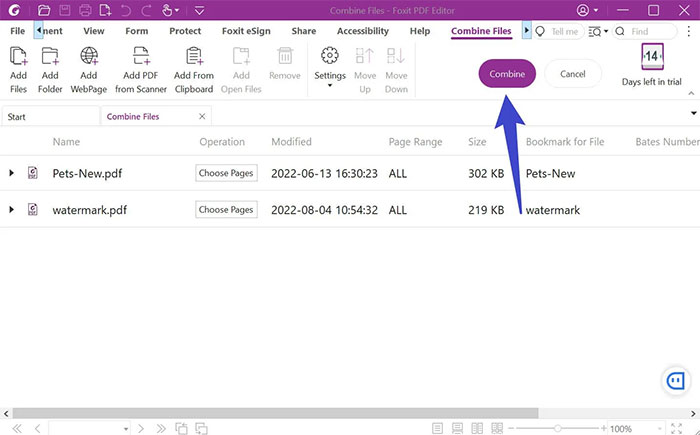Select Add PDF from Scanner

coord(138,68)
